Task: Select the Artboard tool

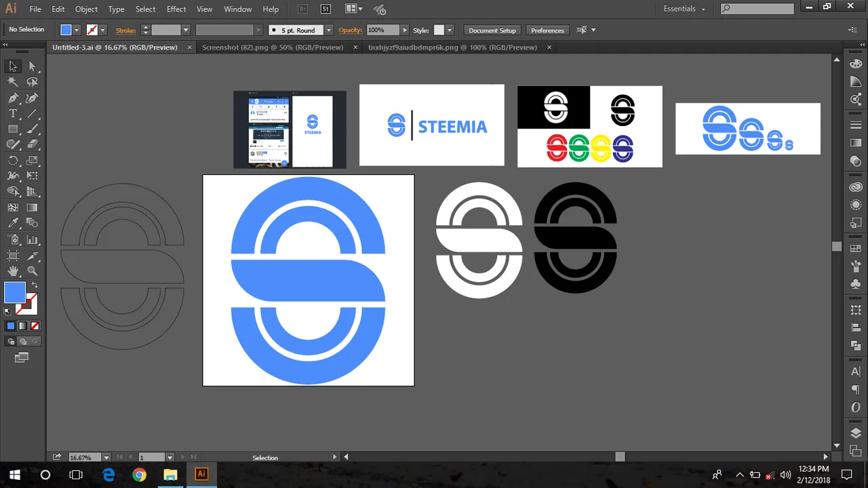Action: click(13, 256)
